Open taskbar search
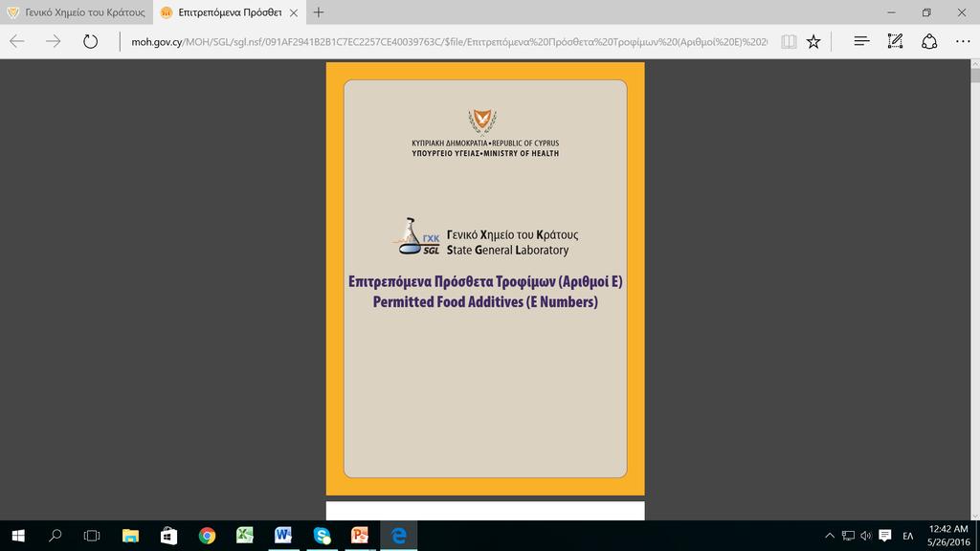The image size is (980, 551). 55,536
